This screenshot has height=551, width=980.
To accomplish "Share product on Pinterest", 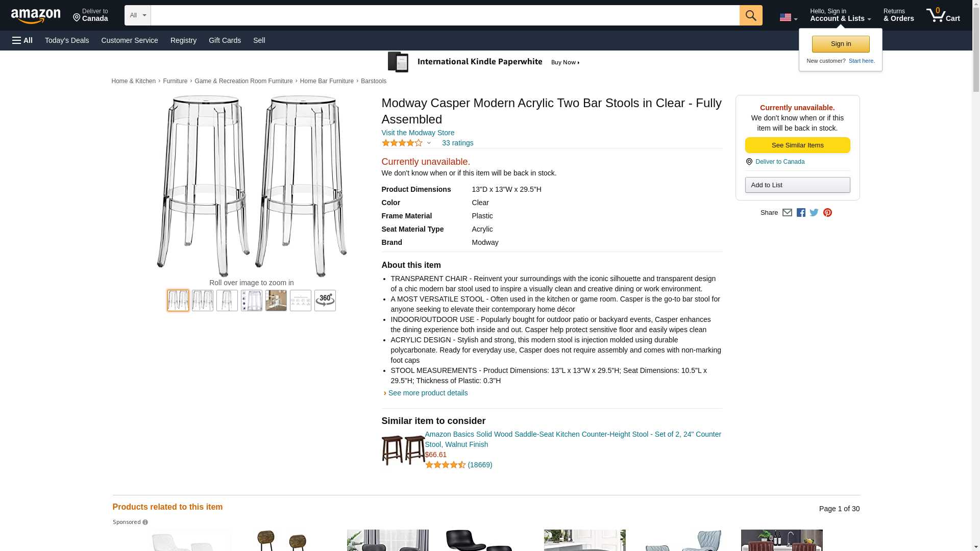I will [x=827, y=213].
